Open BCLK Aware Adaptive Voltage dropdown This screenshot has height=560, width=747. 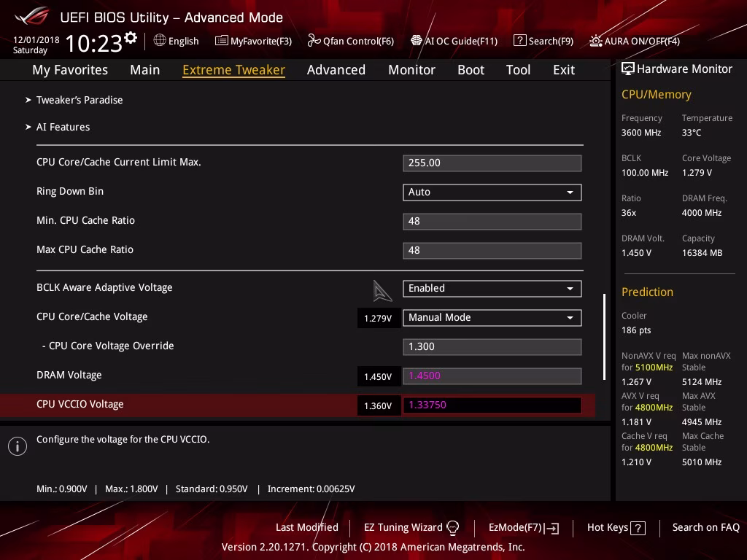492,289
